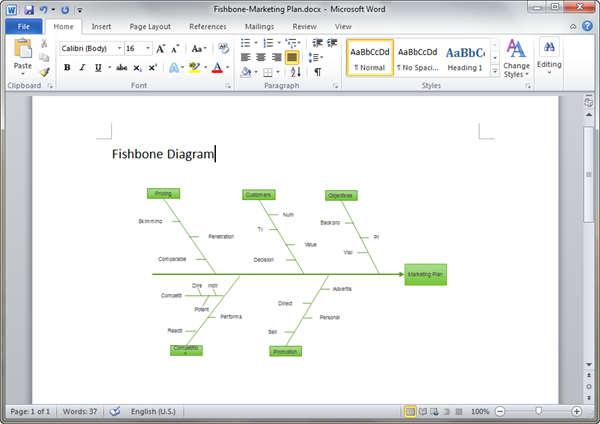This screenshot has width=600, height=424.
Task: Apply superscript formatting
Action: (x=153, y=68)
